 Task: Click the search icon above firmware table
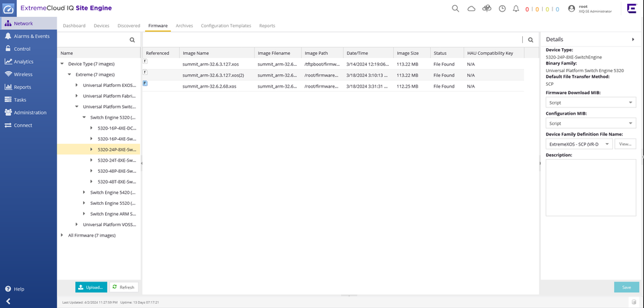click(531, 40)
